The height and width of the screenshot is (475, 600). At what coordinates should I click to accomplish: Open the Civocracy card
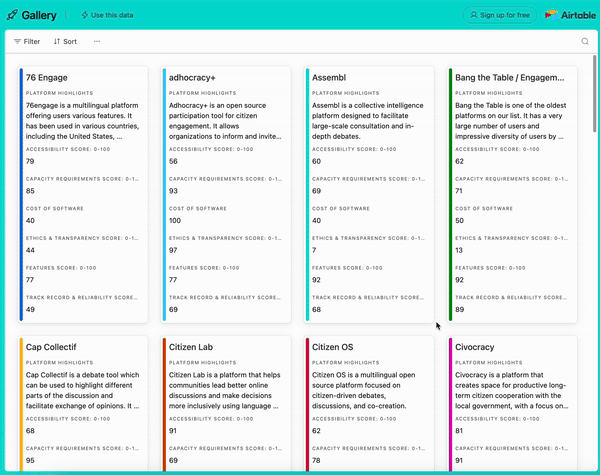tap(512, 404)
